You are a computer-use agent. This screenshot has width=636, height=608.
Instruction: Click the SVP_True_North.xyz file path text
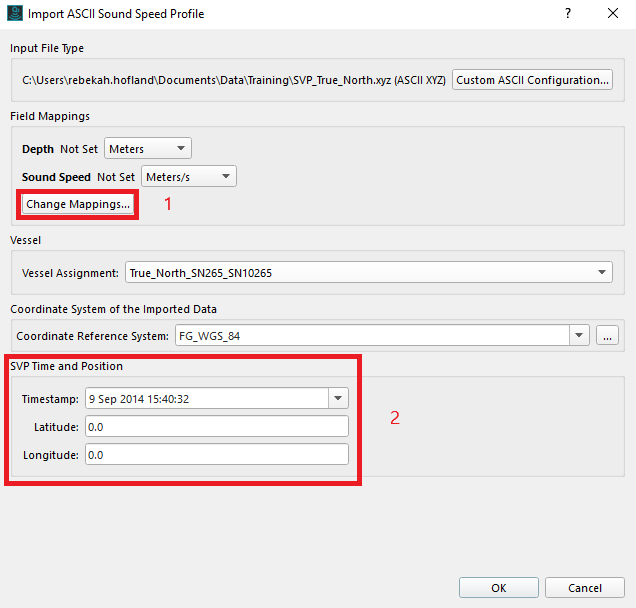tap(235, 80)
